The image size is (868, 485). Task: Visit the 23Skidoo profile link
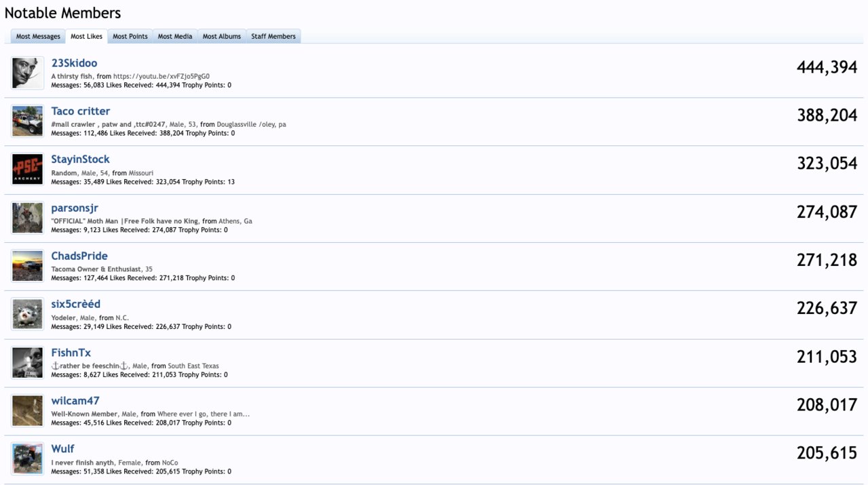(x=74, y=63)
